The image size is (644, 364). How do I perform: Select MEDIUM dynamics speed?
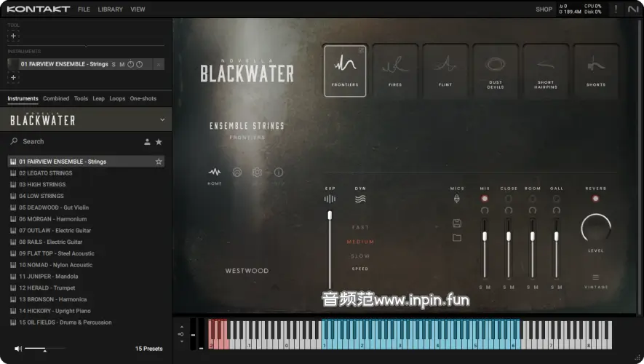point(360,242)
